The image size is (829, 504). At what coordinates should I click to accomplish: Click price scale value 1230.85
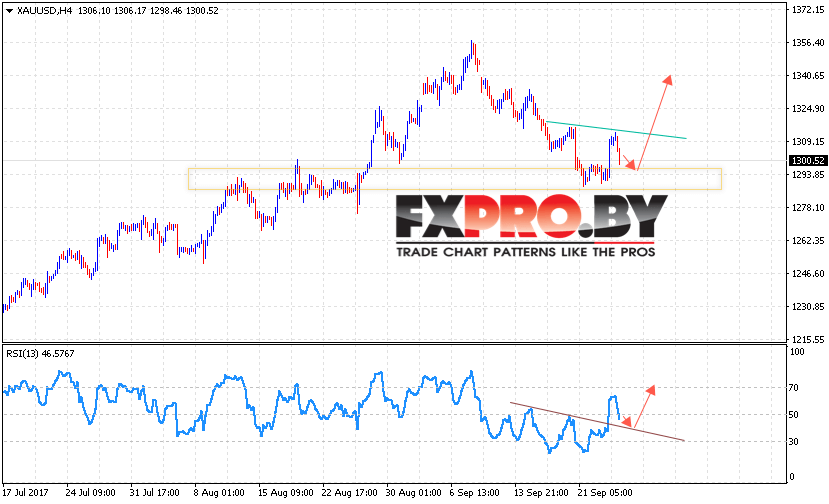pos(808,306)
